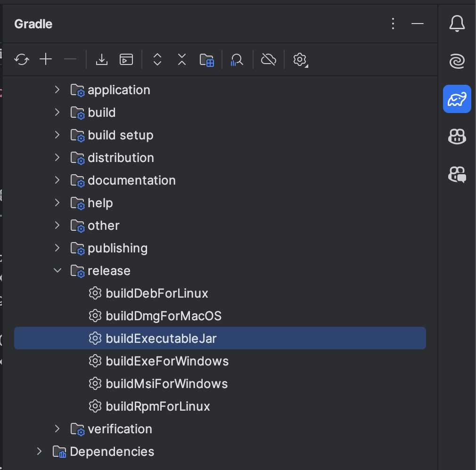476x470 pixels.
Task: Click the build folder icon
Action: pyautogui.click(x=77, y=113)
